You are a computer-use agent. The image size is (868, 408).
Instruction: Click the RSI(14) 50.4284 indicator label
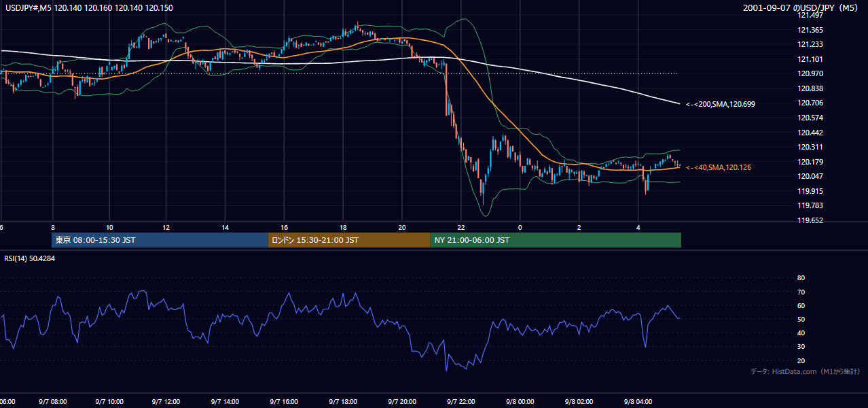tap(29, 258)
